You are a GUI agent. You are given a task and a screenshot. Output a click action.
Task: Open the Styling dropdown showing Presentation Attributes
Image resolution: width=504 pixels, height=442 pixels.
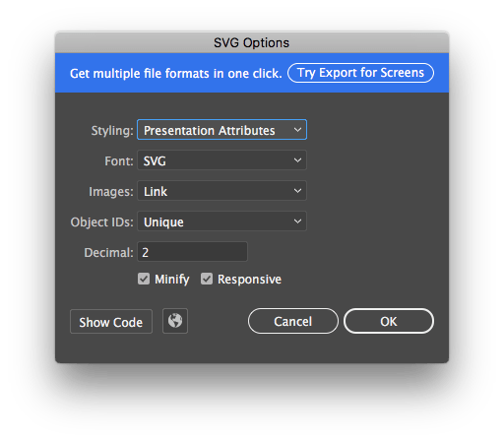coord(221,130)
